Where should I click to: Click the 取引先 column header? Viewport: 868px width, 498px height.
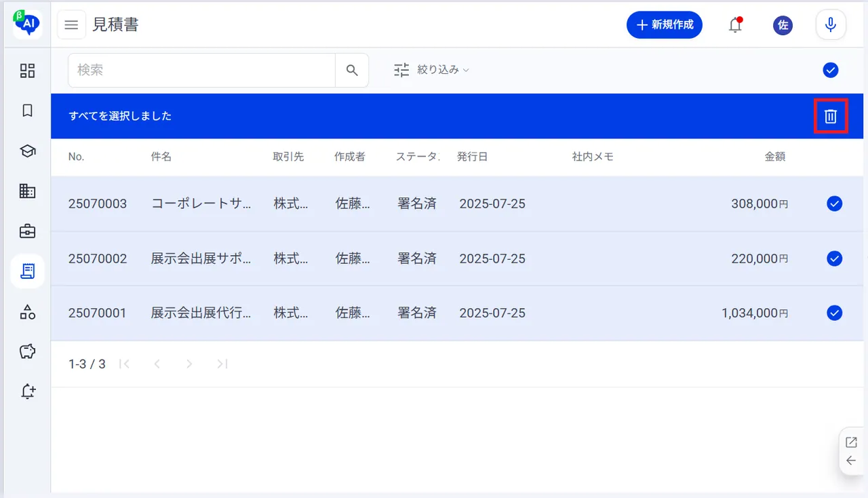[x=289, y=157]
